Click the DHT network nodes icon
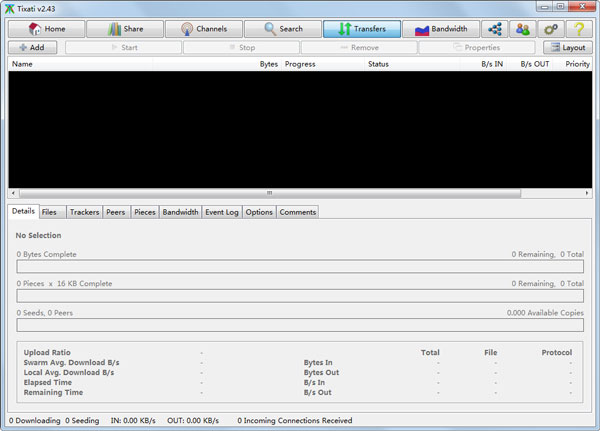This screenshot has height=431, width=600. 495,29
